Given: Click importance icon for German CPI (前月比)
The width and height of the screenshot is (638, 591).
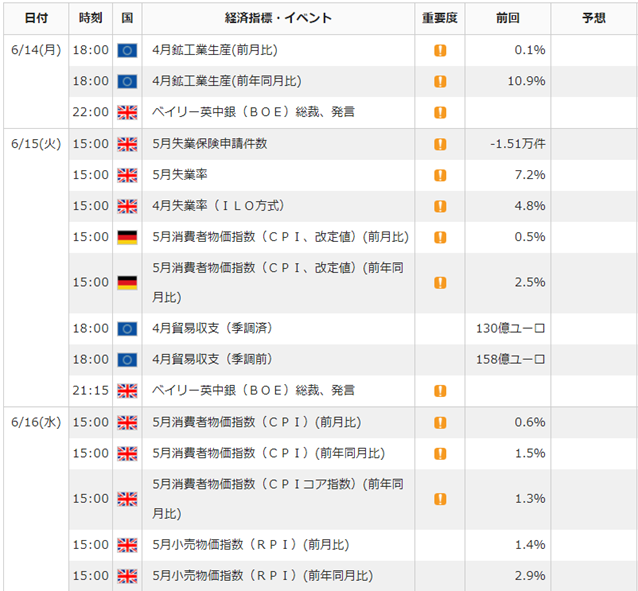Looking at the screenshot, I should (x=440, y=237).
